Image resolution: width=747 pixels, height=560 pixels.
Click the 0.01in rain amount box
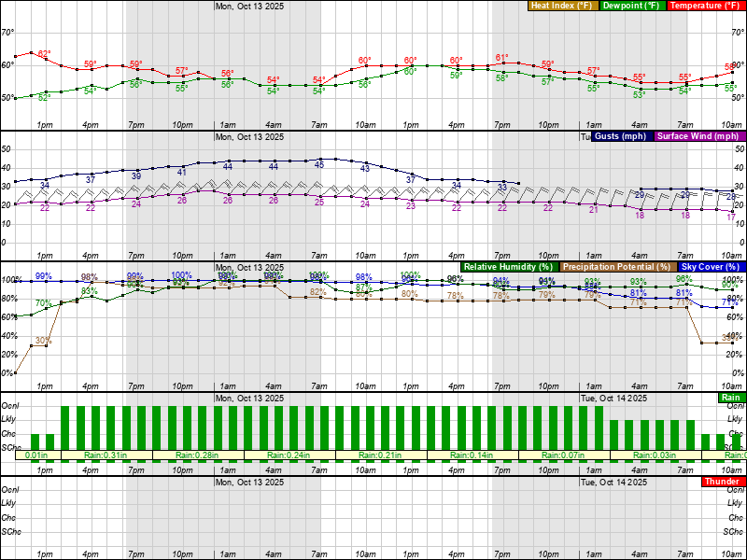36,455
